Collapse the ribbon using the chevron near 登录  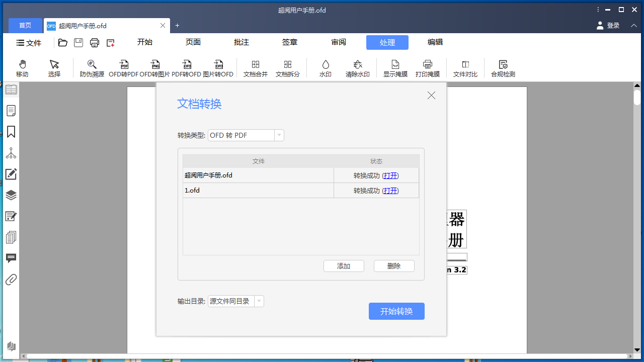tap(633, 25)
